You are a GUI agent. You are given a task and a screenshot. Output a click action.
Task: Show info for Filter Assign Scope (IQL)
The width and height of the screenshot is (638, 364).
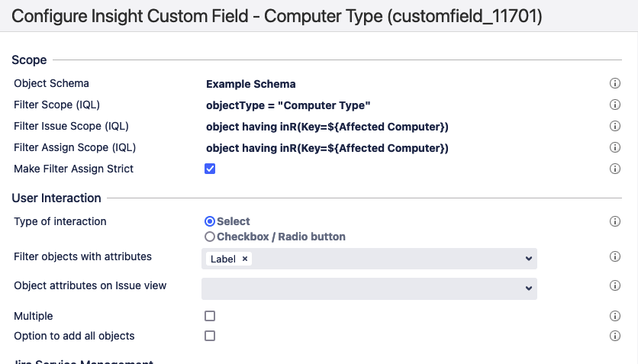click(614, 148)
